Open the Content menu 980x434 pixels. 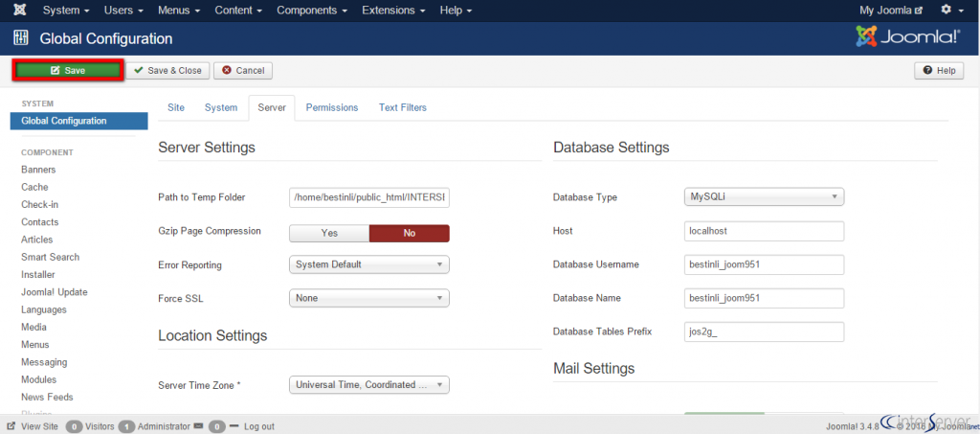tap(238, 10)
